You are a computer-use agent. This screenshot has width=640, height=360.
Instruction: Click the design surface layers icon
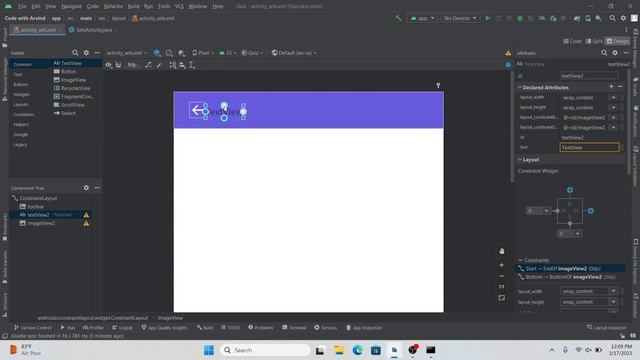157,53
